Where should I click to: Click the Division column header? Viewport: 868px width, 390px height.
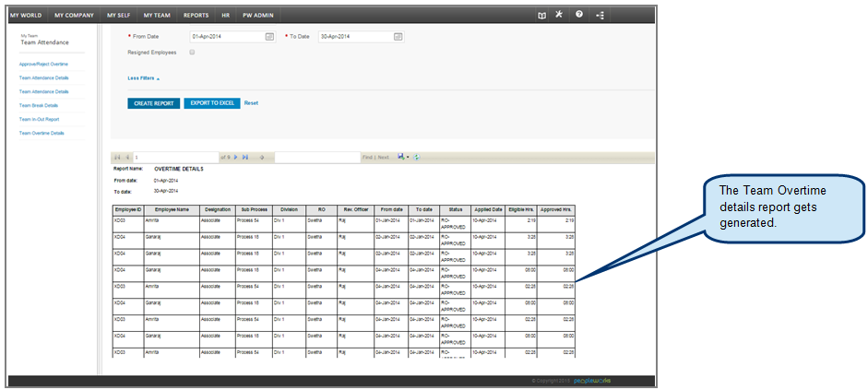click(x=289, y=210)
